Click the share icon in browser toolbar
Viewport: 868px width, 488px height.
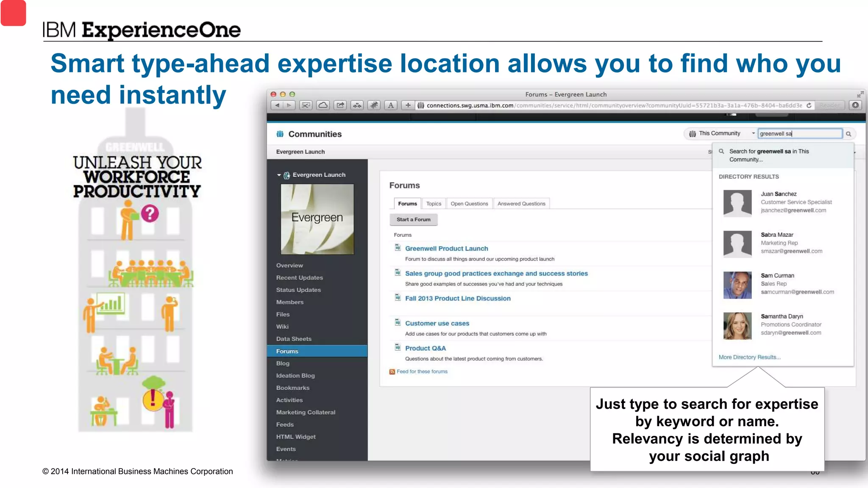[340, 105]
